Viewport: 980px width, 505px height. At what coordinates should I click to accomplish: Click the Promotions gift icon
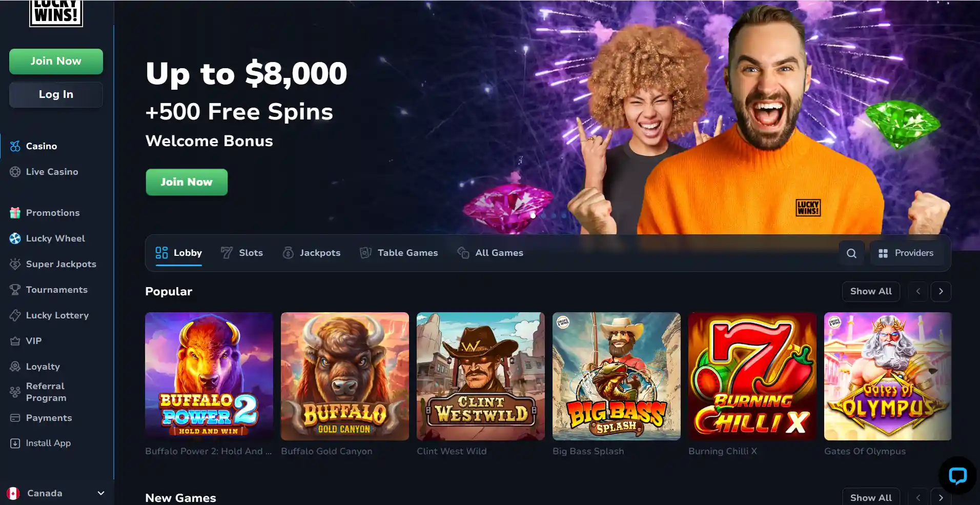coord(15,213)
